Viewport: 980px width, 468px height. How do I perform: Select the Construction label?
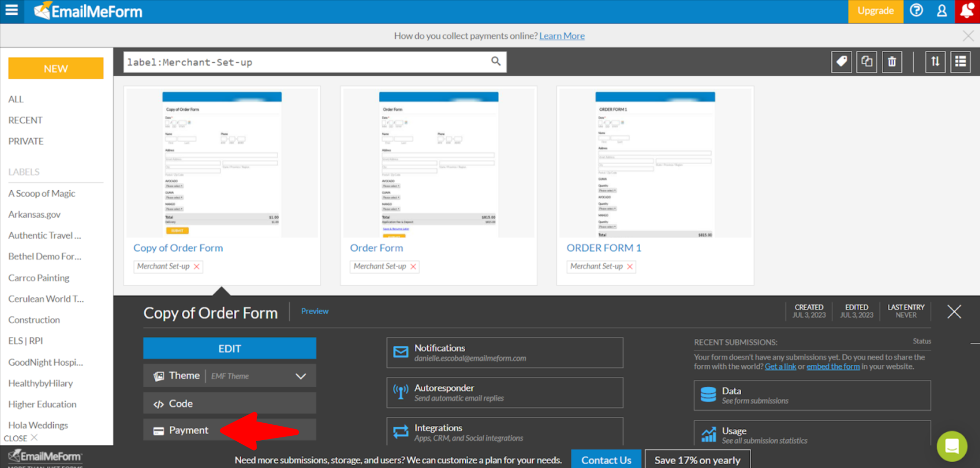coord(34,320)
